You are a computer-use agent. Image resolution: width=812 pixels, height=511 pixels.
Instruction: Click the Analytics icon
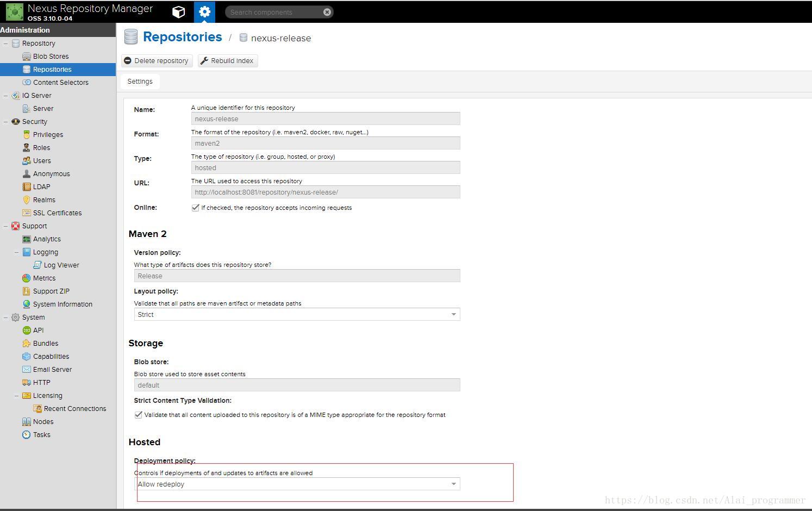(x=27, y=239)
